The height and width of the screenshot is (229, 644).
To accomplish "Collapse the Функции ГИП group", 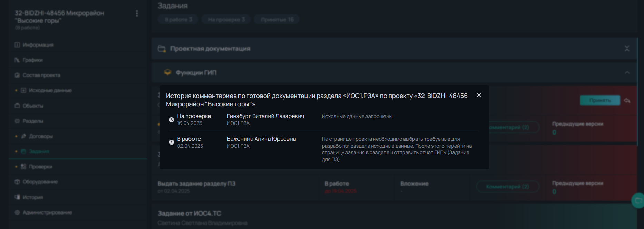I will [x=627, y=73].
